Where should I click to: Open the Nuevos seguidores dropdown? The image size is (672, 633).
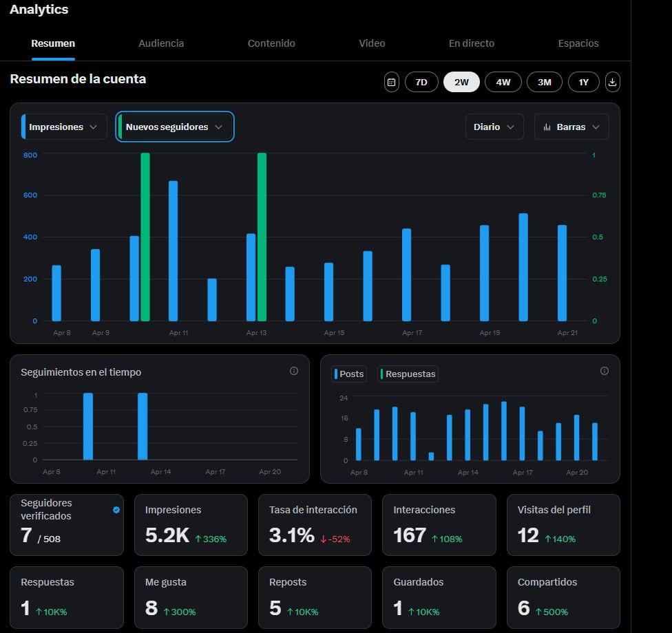(175, 127)
